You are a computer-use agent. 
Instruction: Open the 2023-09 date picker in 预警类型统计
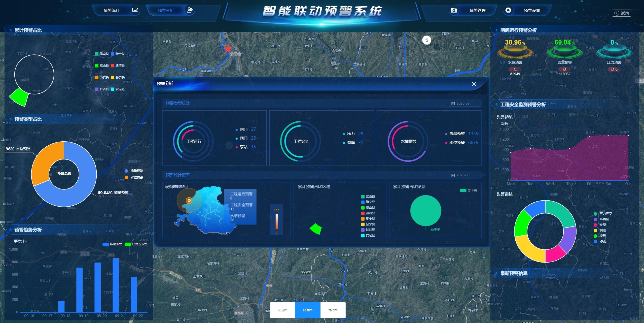464,103
